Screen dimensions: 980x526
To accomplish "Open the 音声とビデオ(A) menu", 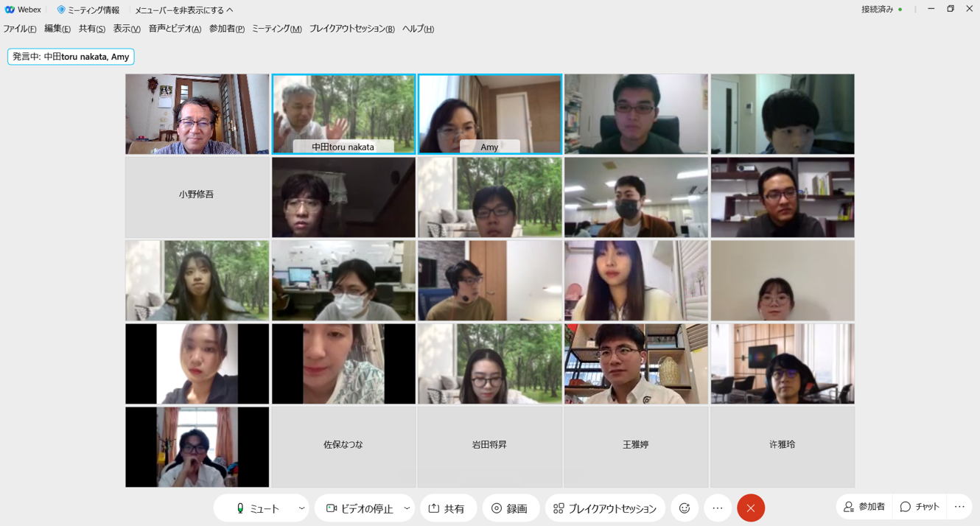I will point(175,29).
